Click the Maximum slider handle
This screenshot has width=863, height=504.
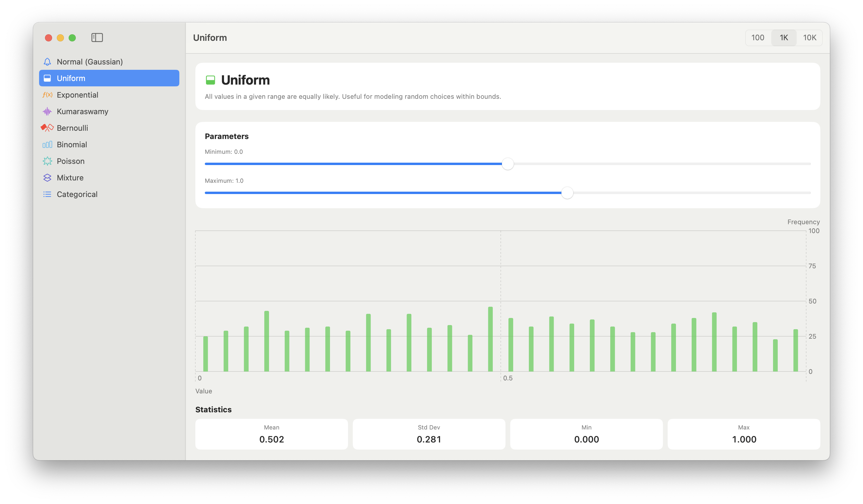point(567,193)
